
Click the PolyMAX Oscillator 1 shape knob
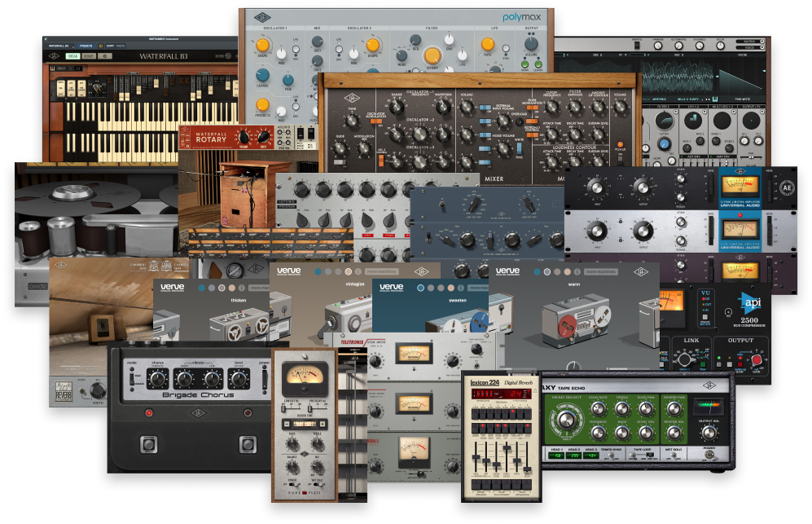[263, 46]
